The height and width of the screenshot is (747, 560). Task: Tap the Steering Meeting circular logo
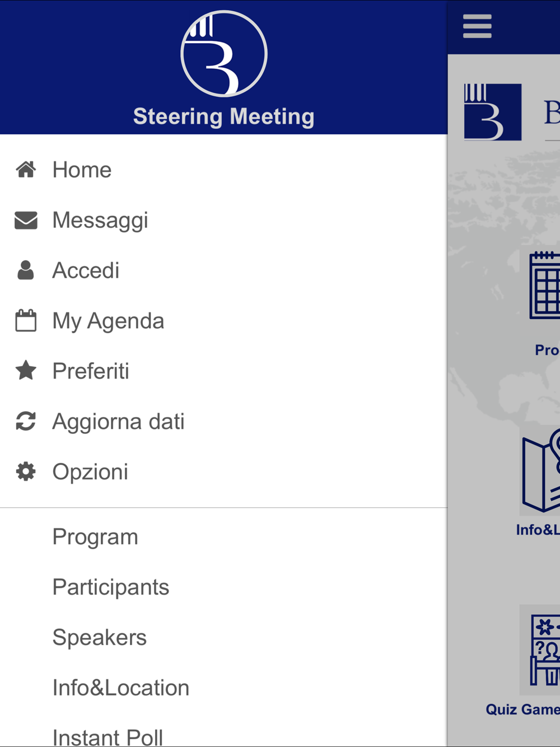point(224,54)
